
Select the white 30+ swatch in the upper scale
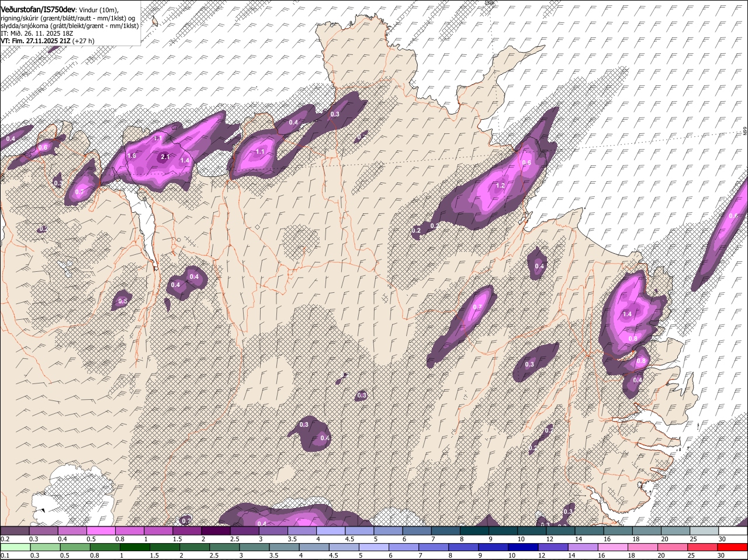point(733,531)
